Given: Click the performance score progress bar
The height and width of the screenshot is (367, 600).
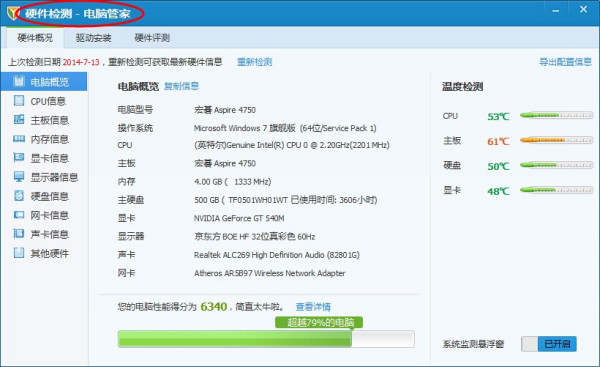Looking at the screenshot, I should (x=266, y=339).
